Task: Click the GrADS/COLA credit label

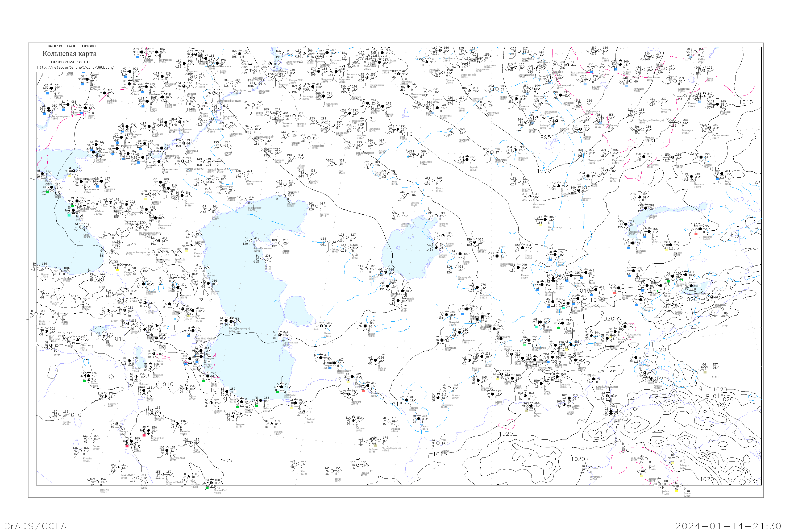Action: tap(35, 526)
